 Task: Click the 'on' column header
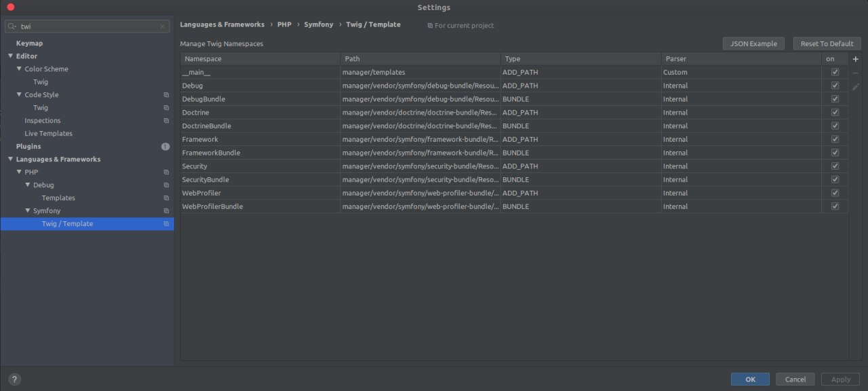(x=835, y=59)
